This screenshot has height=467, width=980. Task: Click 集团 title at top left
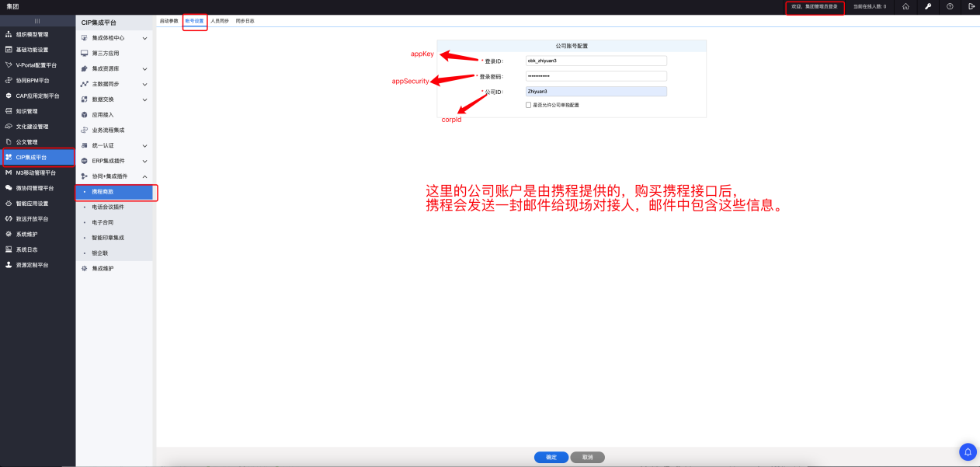[x=12, y=6]
